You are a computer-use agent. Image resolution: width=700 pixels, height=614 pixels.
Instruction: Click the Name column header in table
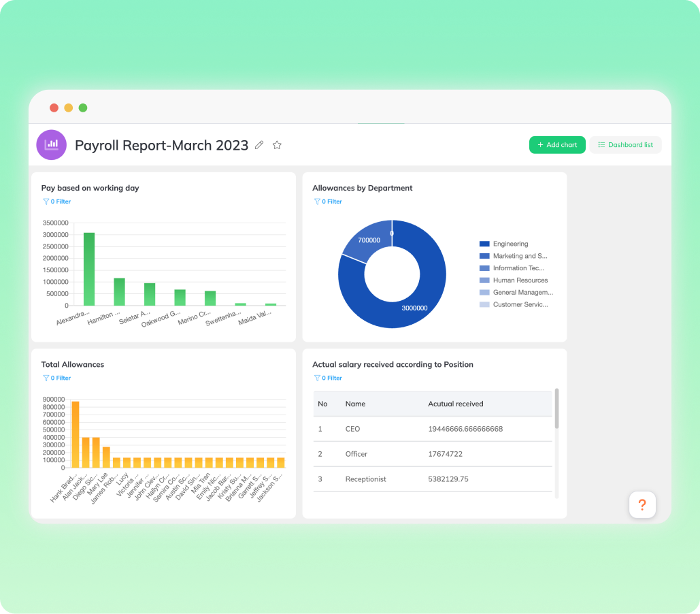355,404
